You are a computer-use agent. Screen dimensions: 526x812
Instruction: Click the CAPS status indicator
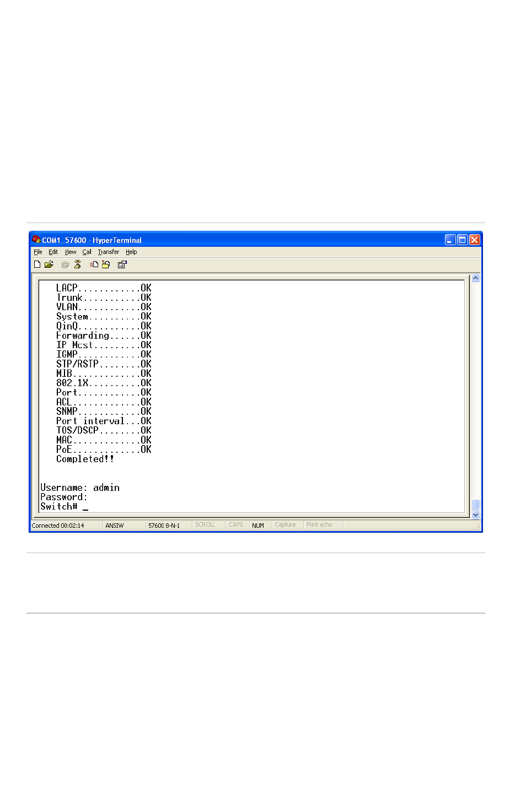click(x=236, y=525)
